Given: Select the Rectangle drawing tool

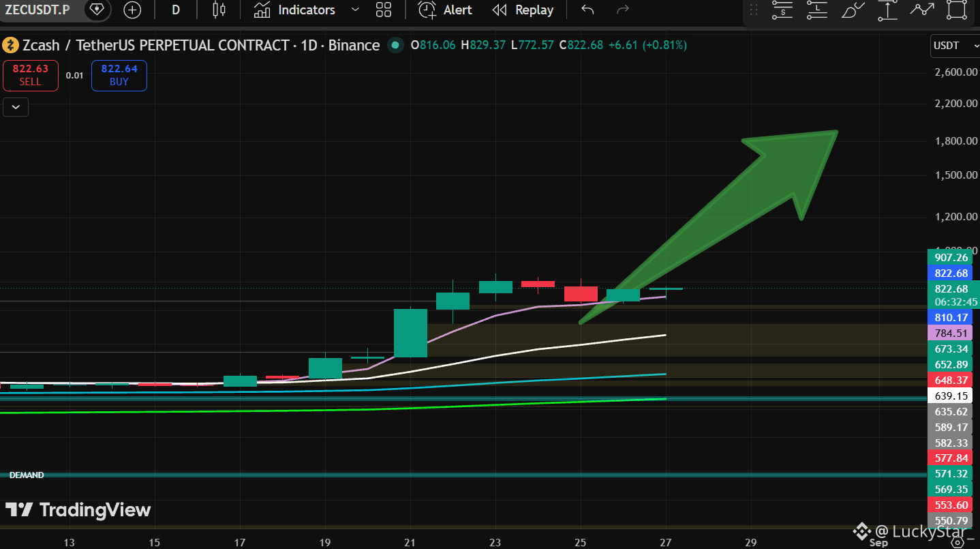Looking at the screenshot, I should tap(957, 10).
